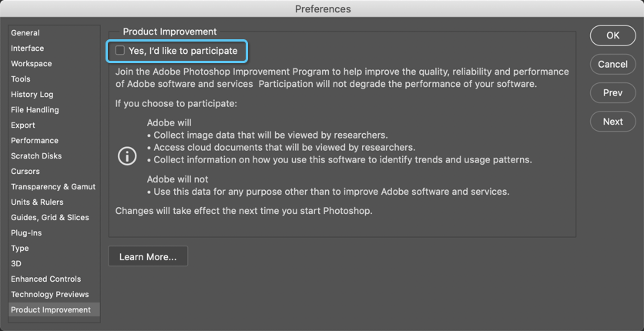Cancel the Preferences dialog
Screen dimensions: 644x331
pos(612,65)
